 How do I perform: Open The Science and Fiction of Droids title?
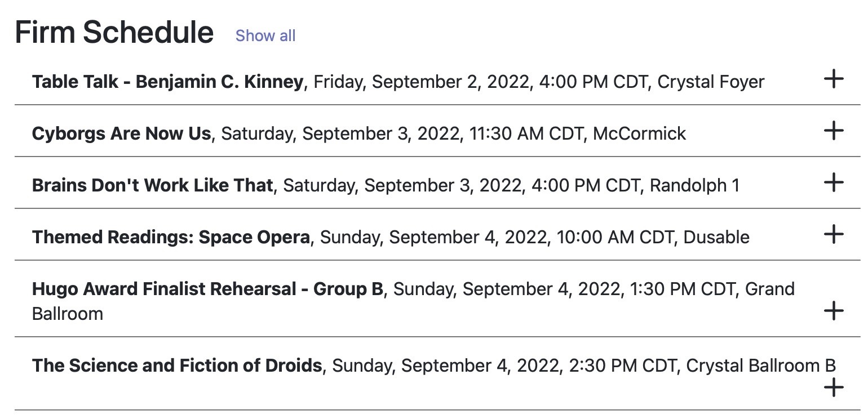click(177, 365)
